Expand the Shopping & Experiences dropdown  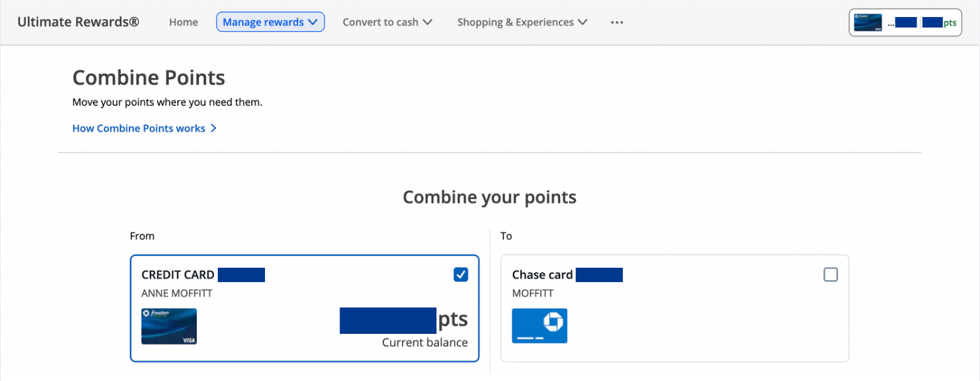[522, 22]
